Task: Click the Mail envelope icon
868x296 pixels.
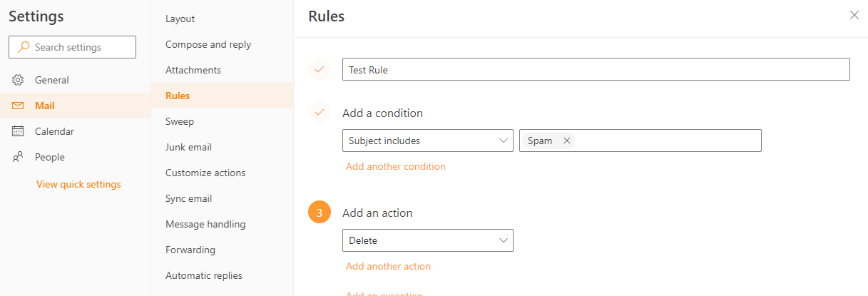Action: click(19, 106)
